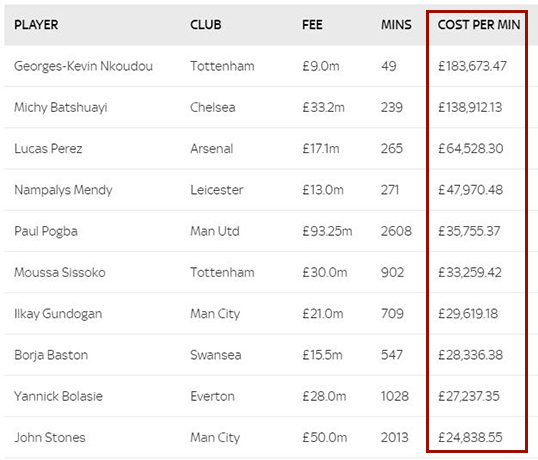Select the Georges-Kevin Nkoudou player name
The height and width of the screenshot is (460, 538).
pyautogui.click(x=83, y=66)
